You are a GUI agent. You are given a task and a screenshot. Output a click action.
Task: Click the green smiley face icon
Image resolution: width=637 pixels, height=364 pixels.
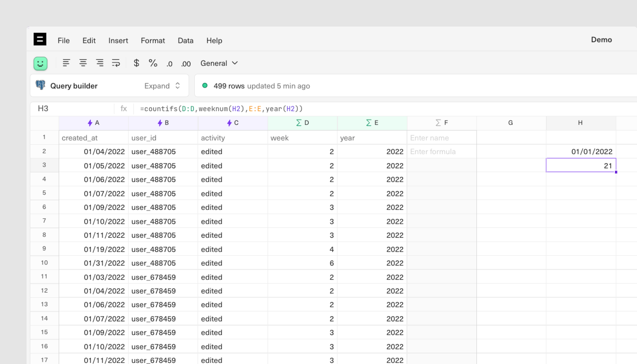40,63
